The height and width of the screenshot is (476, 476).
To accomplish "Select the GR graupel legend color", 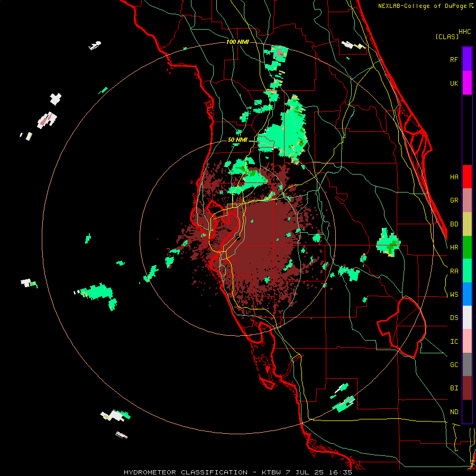I will tap(467, 200).
